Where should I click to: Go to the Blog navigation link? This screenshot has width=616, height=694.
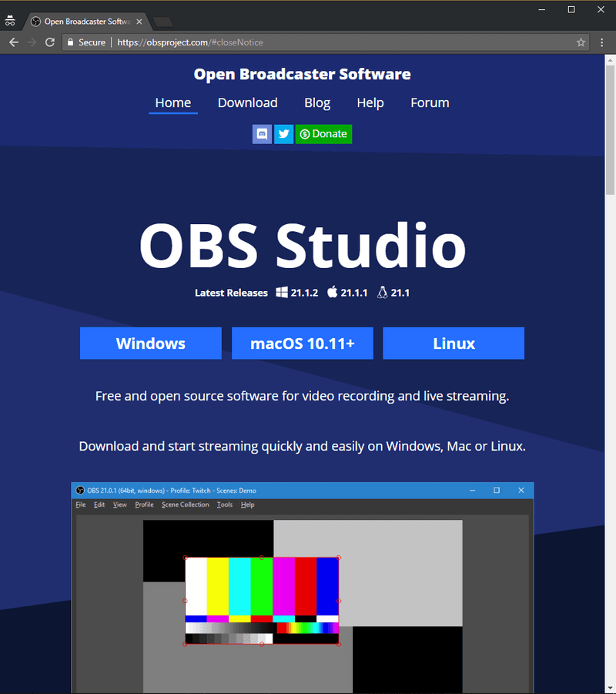coord(317,103)
